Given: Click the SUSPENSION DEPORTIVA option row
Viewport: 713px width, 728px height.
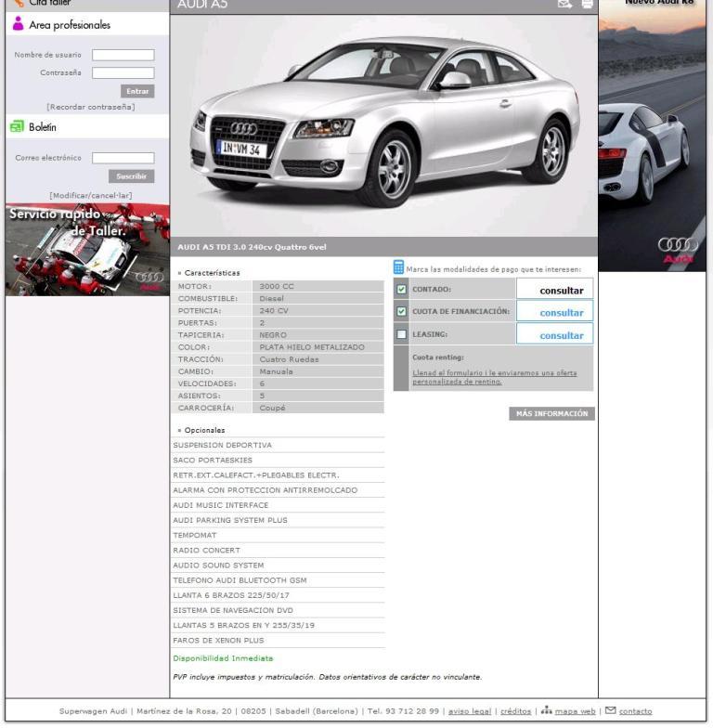Looking at the screenshot, I should (278, 445).
